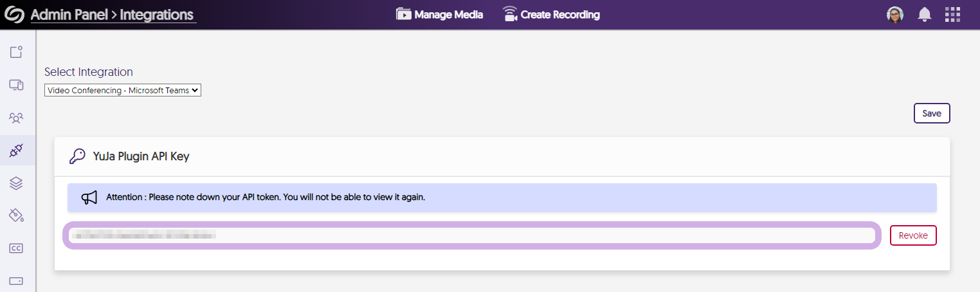This screenshot has width=980, height=292.
Task: Click the bottom sidebar card icon
Action: coord(17,281)
